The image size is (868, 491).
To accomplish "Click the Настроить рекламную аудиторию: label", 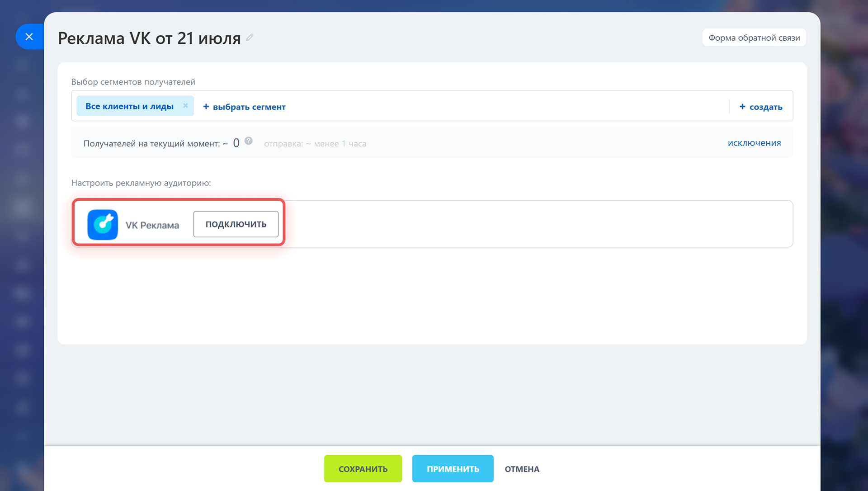I will click(x=141, y=183).
